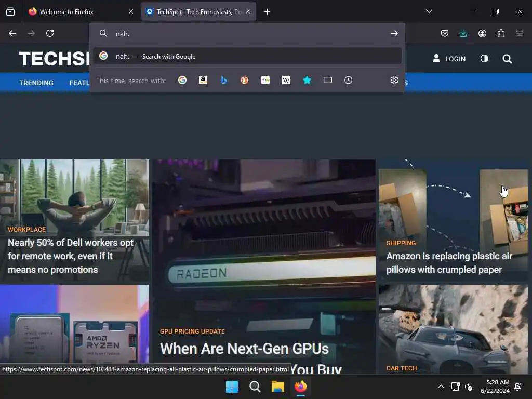Click the CAR TECH category label
The image size is (532, 399).
[x=402, y=368]
